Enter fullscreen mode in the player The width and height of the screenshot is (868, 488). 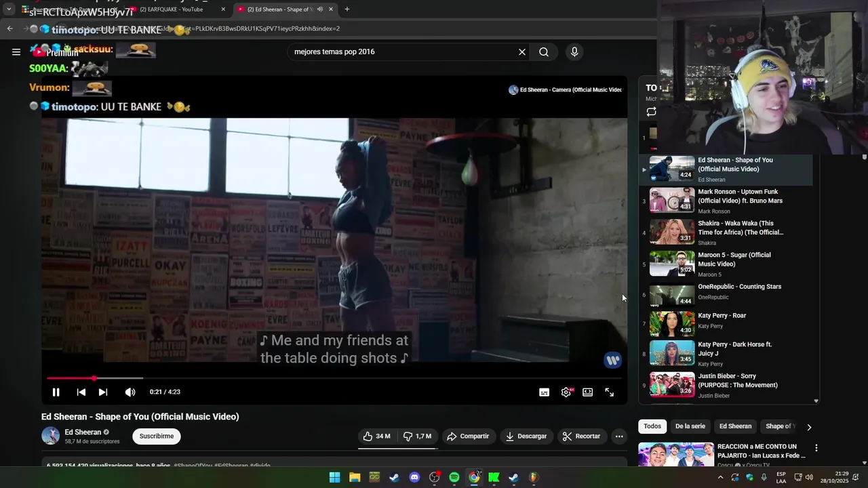610,392
